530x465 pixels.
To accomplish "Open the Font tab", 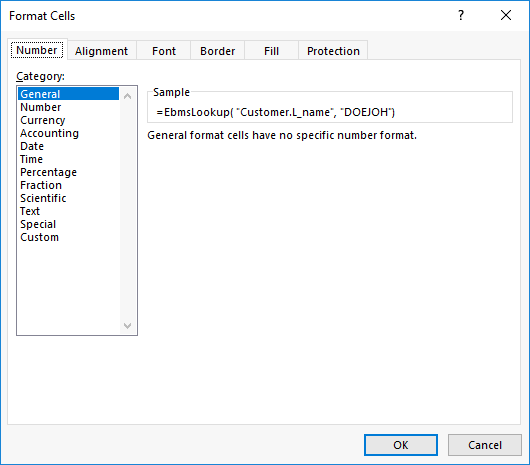I will click(164, 51).
